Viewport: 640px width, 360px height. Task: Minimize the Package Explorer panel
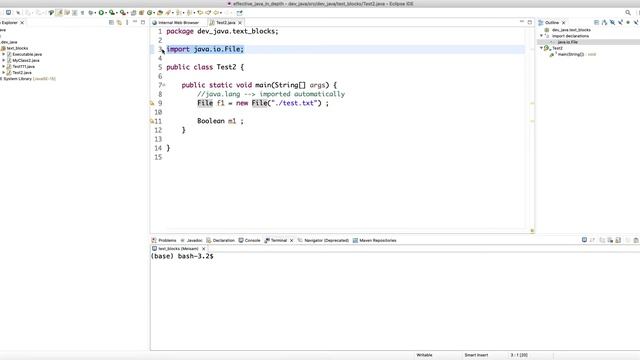point(135,22)
